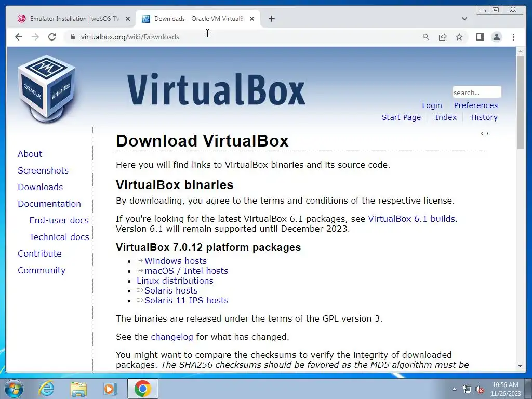Click the Chrome taskbar icon

point(142,389)
